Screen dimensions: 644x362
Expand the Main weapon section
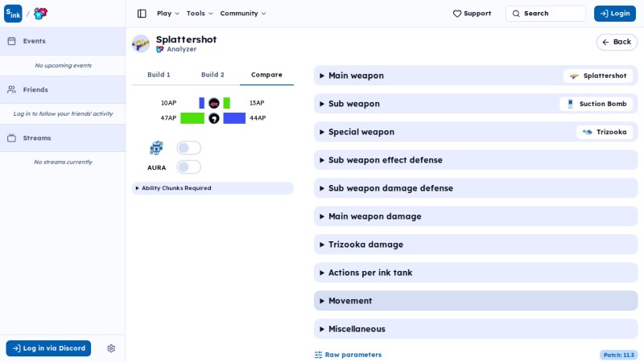[x=476, y=76]
